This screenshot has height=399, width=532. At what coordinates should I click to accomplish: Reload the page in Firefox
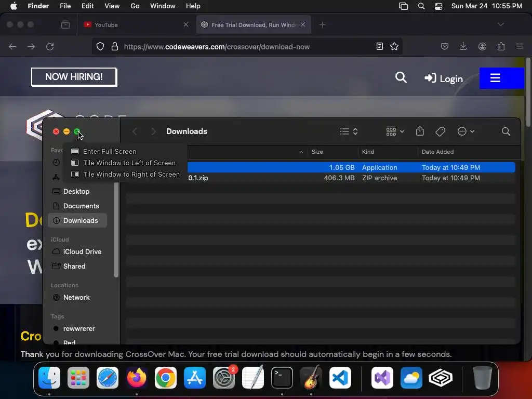[x=50, y=46]
